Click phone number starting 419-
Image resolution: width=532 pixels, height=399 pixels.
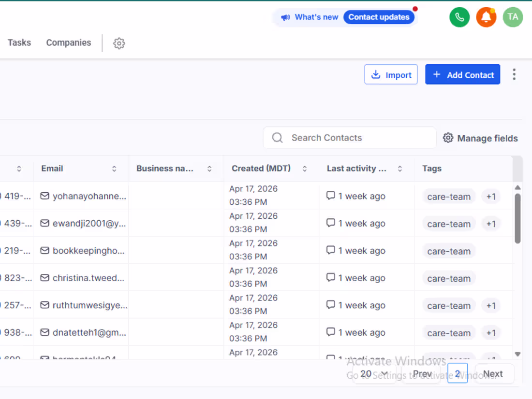pyautogui.click(x=17, y=196)
